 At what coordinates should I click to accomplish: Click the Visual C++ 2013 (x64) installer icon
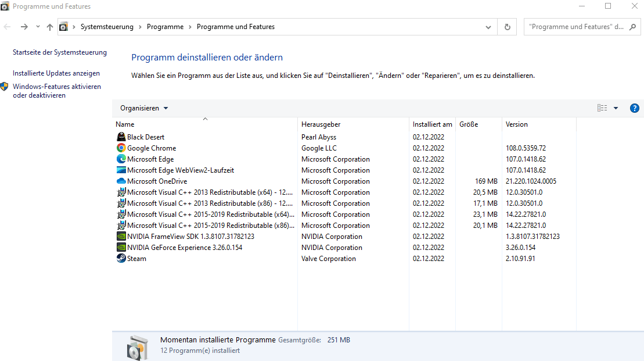point(121,192)
